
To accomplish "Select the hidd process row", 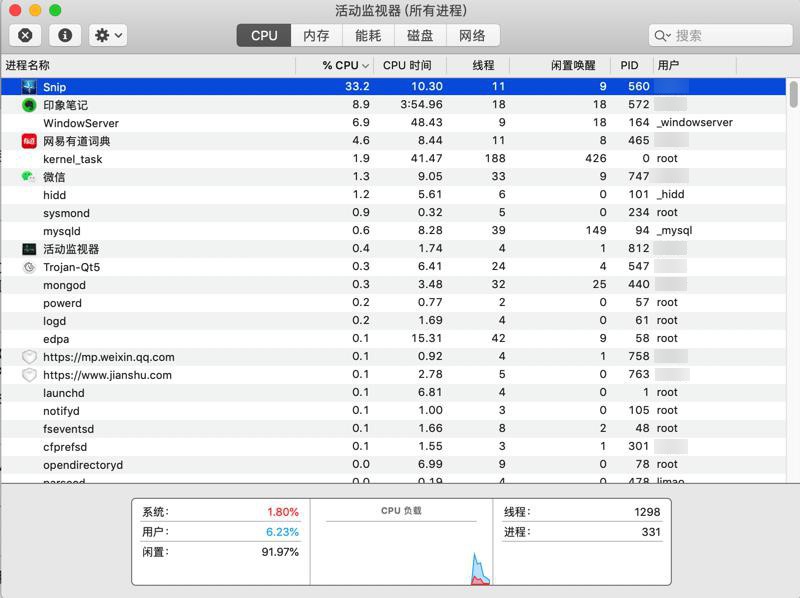I will coord(393,195).
